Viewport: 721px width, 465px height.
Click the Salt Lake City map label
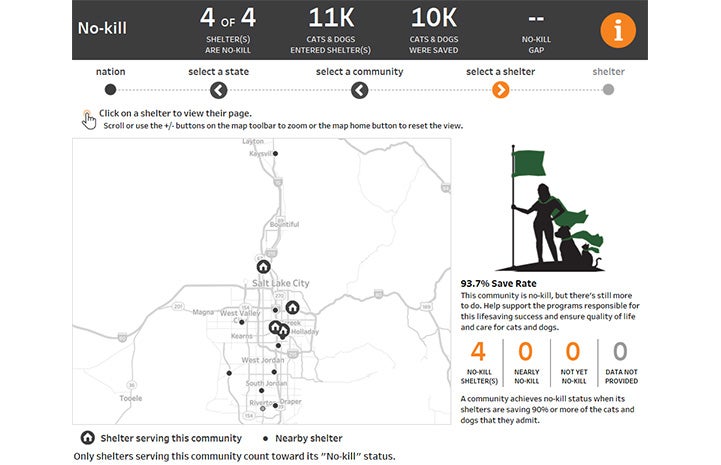click(281, 283)
